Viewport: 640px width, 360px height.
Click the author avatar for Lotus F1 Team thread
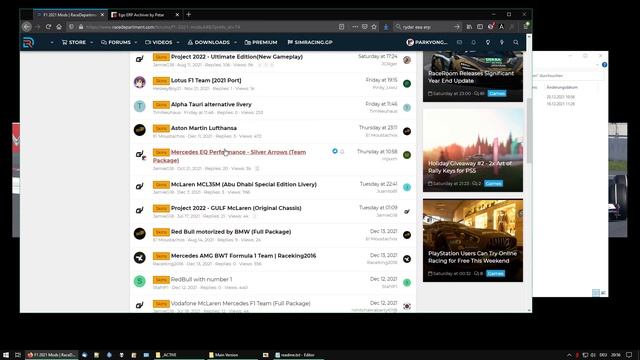tap(140, 82)
